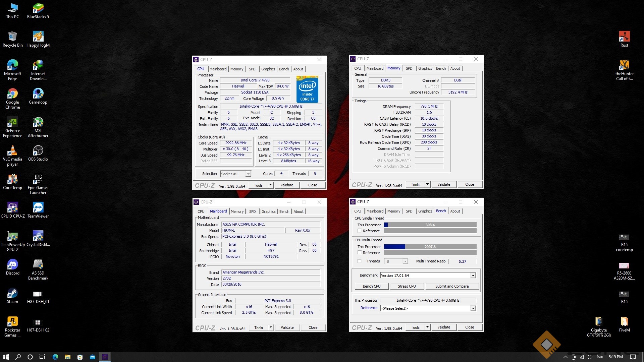Expand the Reference Please Select dropdown
This screenshot has width=644, height=362.
(x=473, y=308)
